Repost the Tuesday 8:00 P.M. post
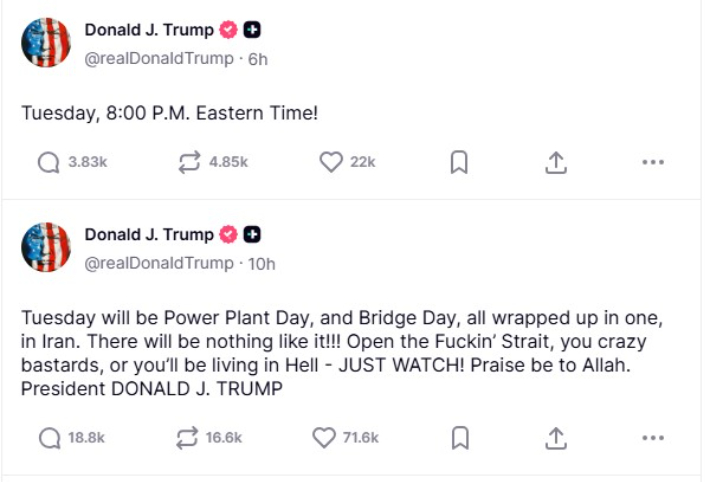This screenshot has width=710, height=482. [188, 163]
